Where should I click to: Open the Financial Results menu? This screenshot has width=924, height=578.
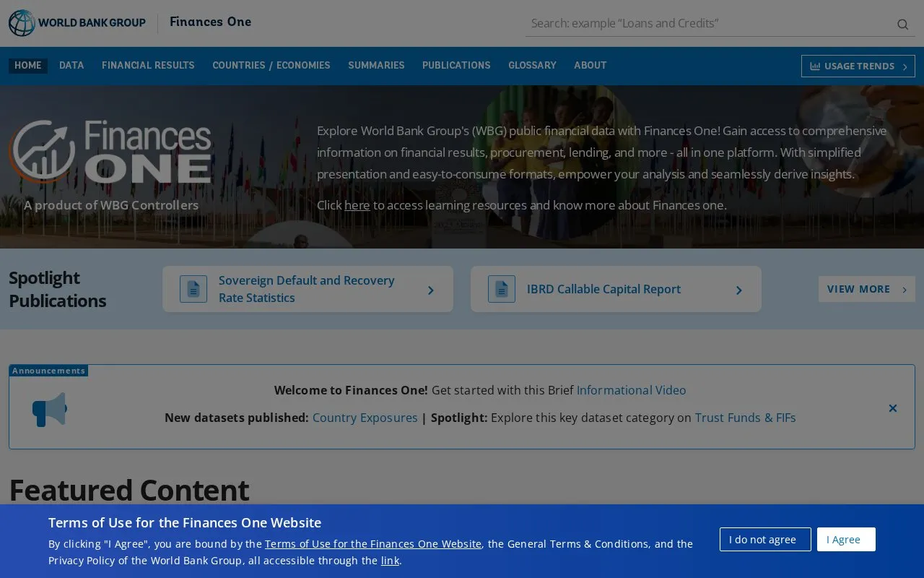[148, 66]
